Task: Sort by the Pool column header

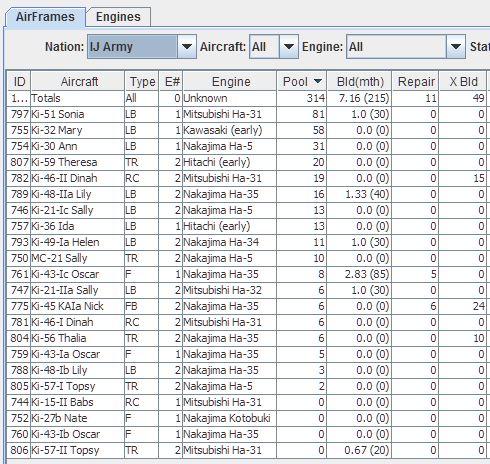Action: (302, 82)
